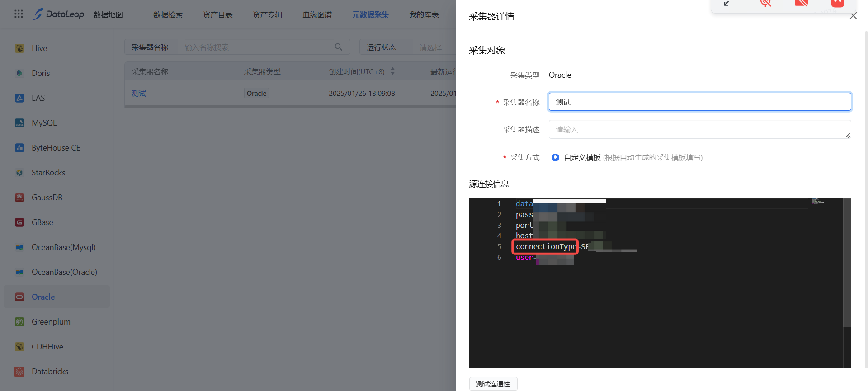Click the 采集器名称 column header

pyautogui.click(x=150, y=71)
